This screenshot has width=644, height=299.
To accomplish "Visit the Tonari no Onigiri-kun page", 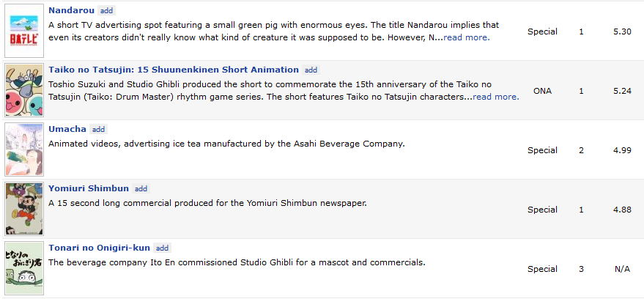I will [100, 248].
